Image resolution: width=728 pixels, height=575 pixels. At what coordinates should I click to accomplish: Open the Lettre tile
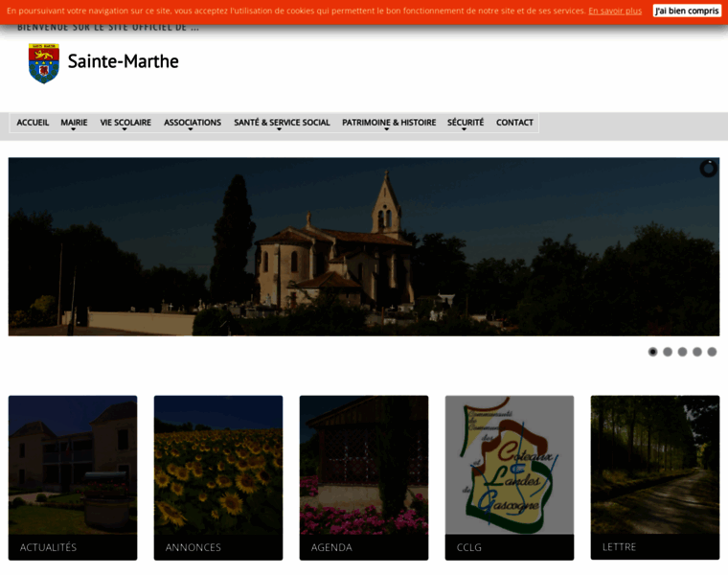pos(655,477)
